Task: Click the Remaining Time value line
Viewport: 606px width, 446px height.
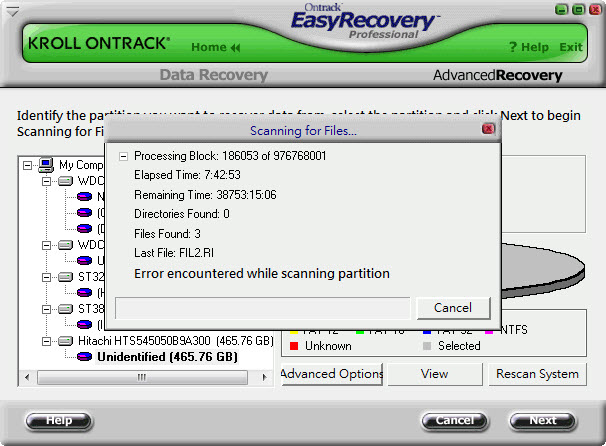Action: [x=205, y=194]
